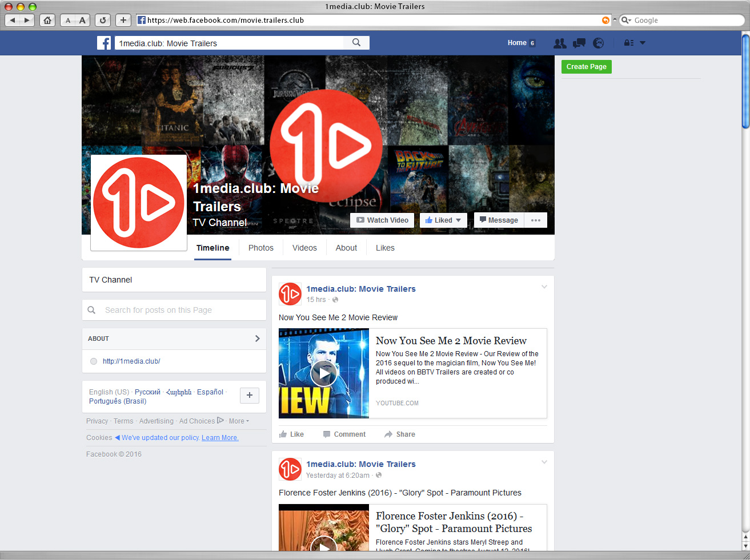Click the vertical scrollbar thumb
The height and width of the screenshot is (560, 750).
click(745, 81)
